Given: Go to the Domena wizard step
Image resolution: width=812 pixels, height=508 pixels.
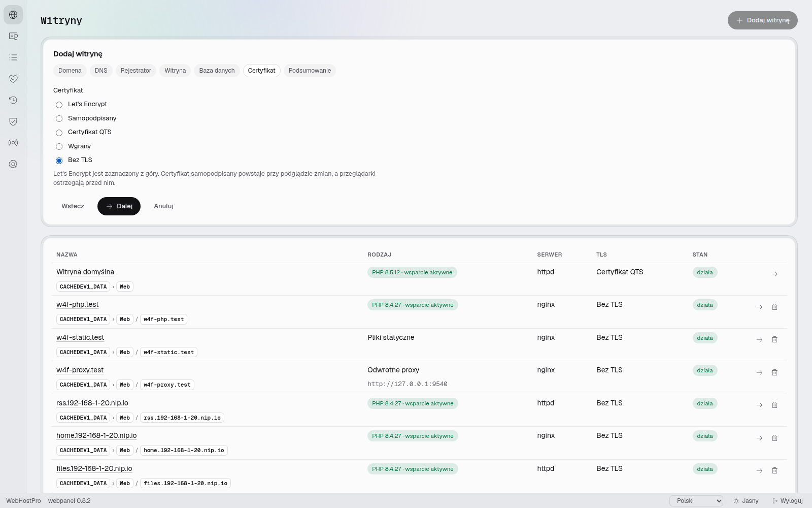Looking at the screenshot, I should 70,71.
